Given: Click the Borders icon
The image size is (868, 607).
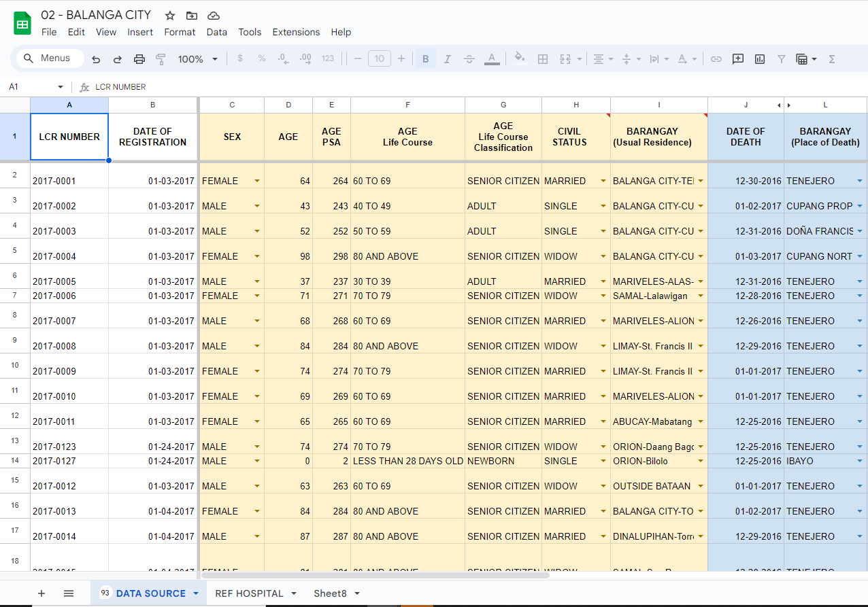Looking at the screenshot, I should coord(543,59).
